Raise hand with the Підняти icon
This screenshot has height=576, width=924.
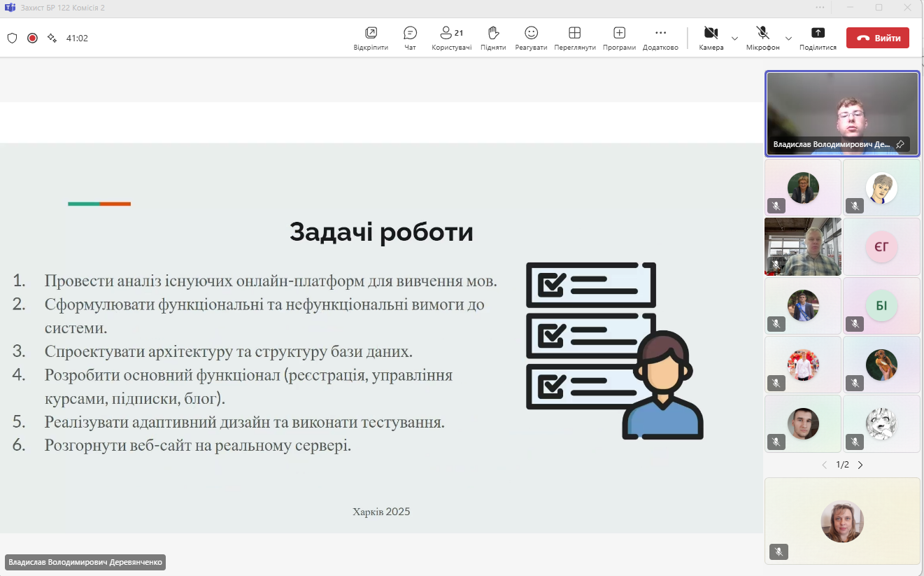[493, 38]
